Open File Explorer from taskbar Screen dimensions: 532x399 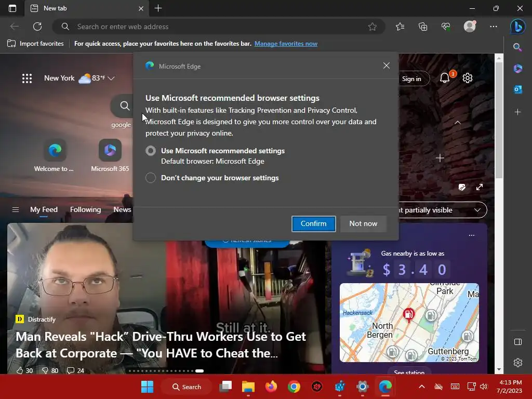point(248,387)
